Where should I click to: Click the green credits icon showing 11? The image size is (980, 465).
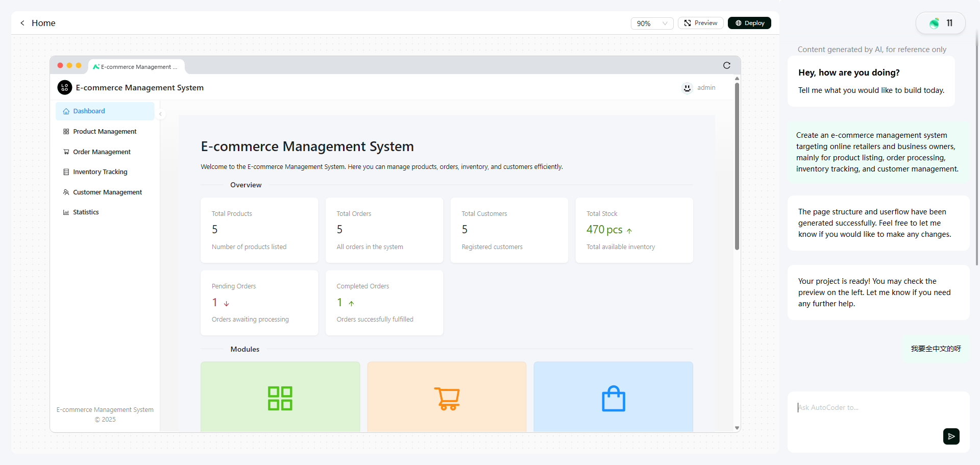pos(934,23)
